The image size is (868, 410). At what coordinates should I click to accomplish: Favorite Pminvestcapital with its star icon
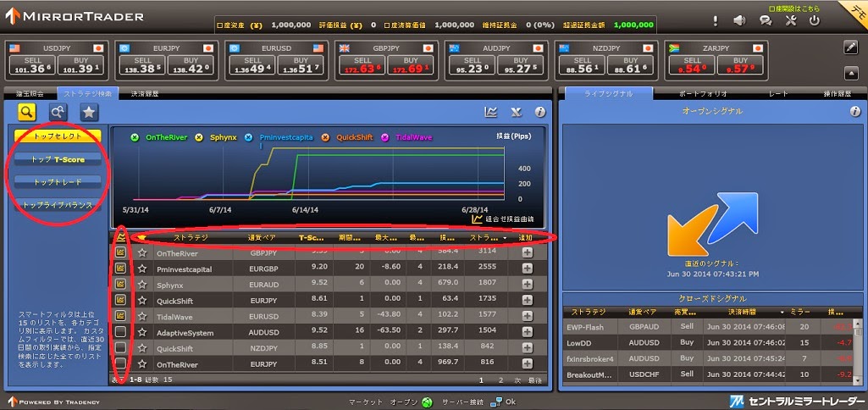pos(142,269)
